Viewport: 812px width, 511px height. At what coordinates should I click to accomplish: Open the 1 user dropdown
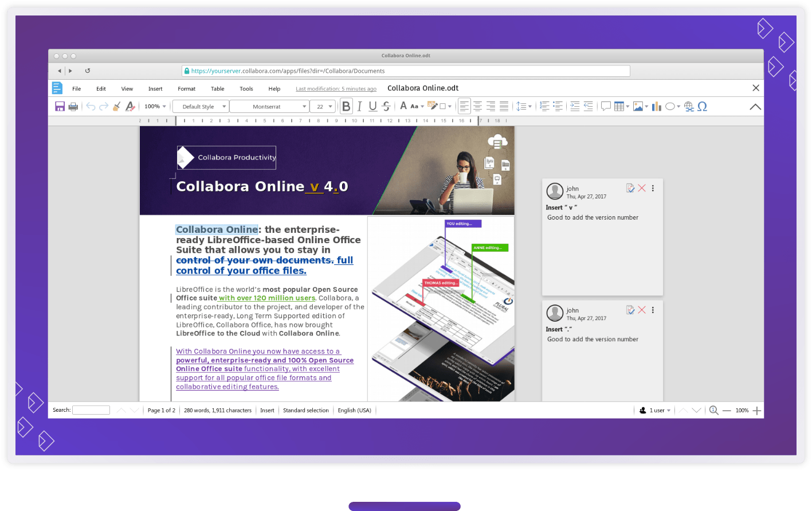pyautogui.click(x=655, y=410)
